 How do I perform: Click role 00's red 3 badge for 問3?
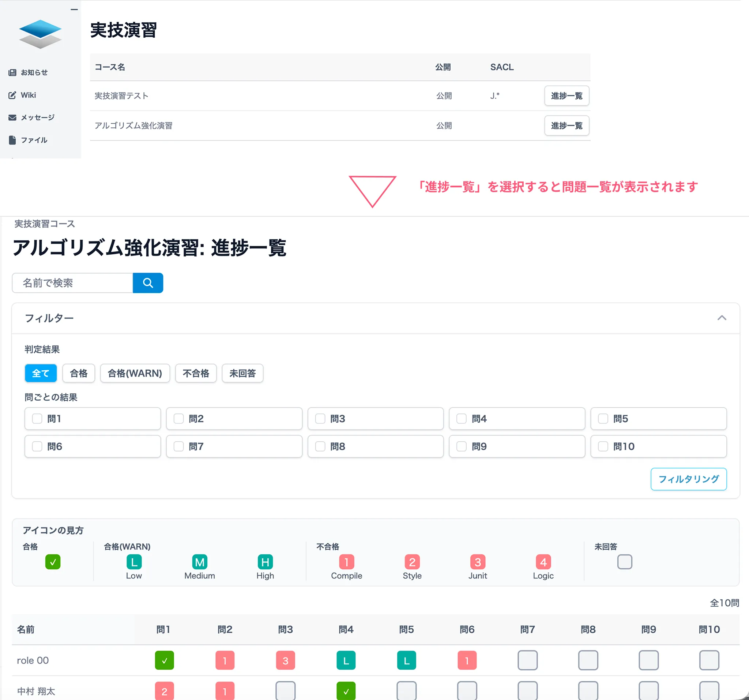(x=285, y=660)
